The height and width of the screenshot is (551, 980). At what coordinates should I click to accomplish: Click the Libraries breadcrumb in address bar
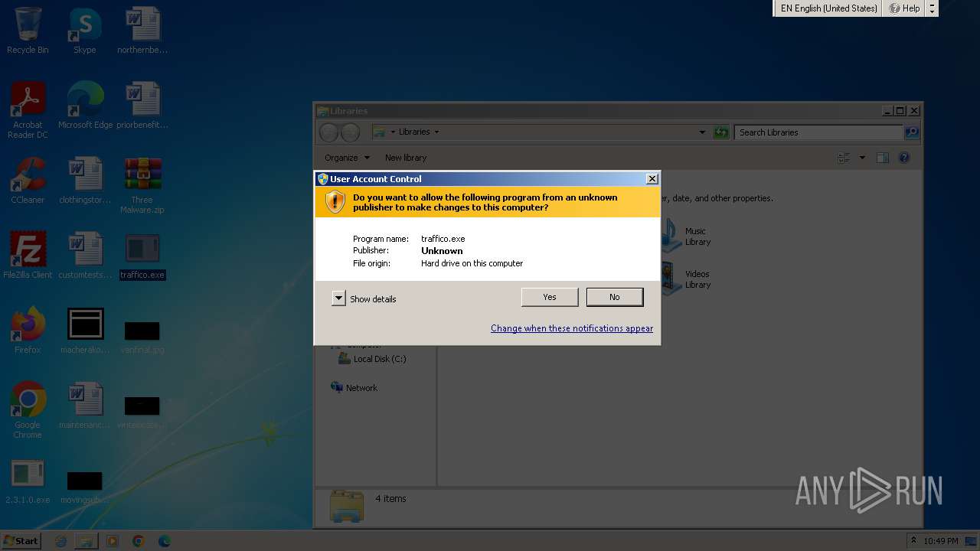tap(414, 132)
